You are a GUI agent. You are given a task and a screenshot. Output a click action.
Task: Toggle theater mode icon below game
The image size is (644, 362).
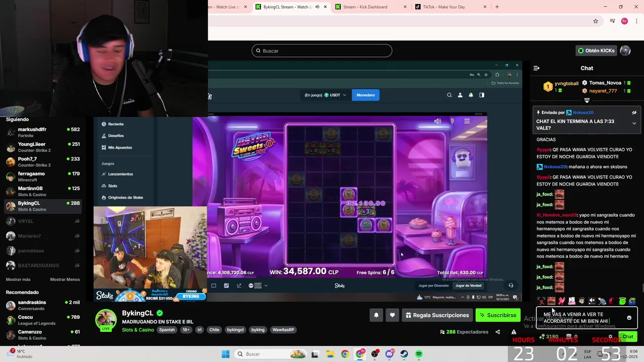pyautogui.click(x=214, y=286)
